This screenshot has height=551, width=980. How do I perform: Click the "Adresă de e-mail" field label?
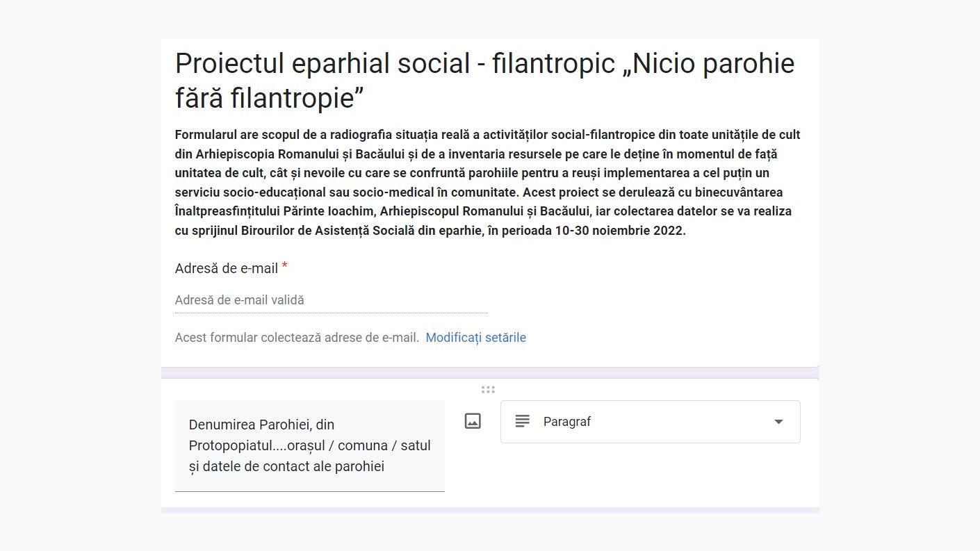click(x=224, y=268)
